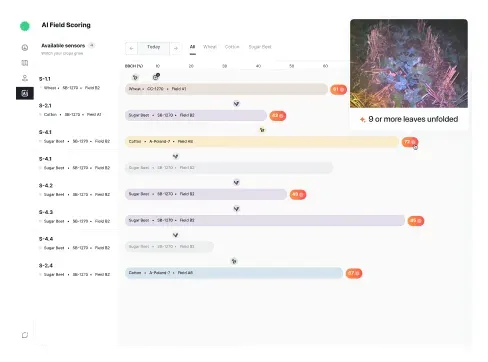488x362 pixels.
Task: Open the chat icon at sidebar bottom
Action: [x=25, y=335]
